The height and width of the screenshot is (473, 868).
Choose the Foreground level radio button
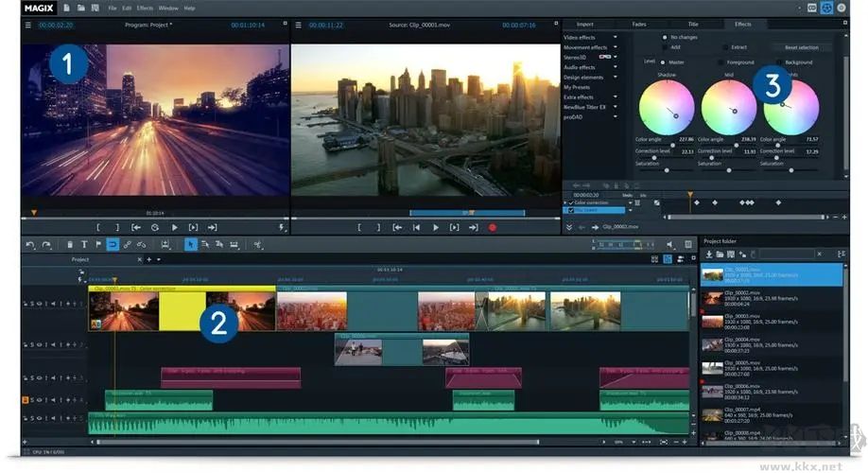[721, 61]
